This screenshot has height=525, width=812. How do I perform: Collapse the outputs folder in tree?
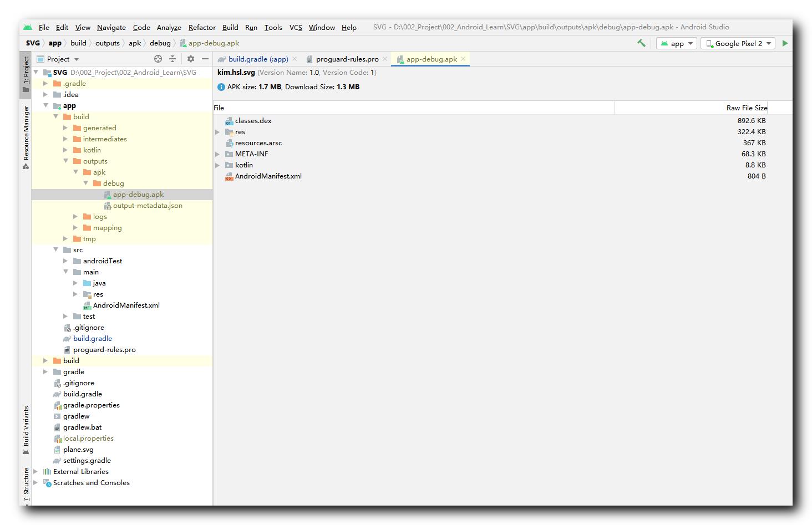65,161
